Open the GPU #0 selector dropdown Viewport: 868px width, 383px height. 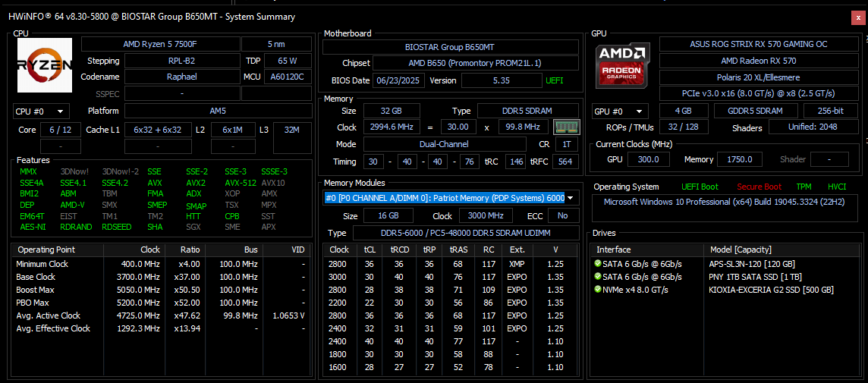click(x=620, y=111)
